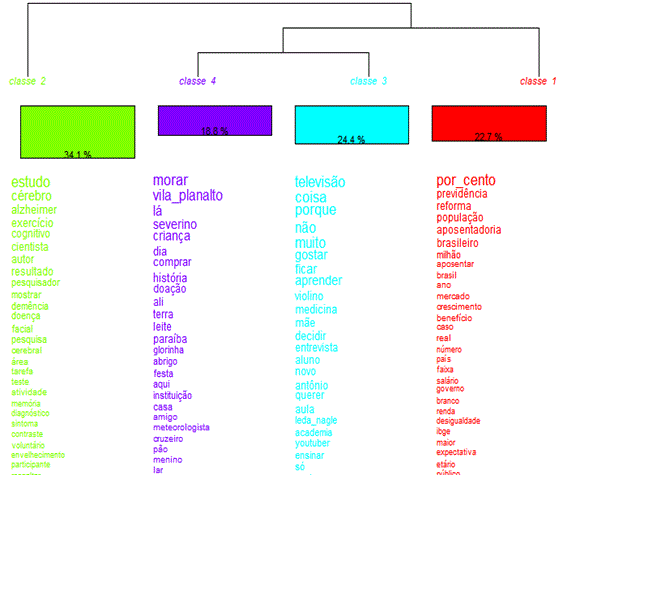Click the word 'youtuber'
Image resolution: width=661 pixels, height=591 pixels.
tap(313, 443)
